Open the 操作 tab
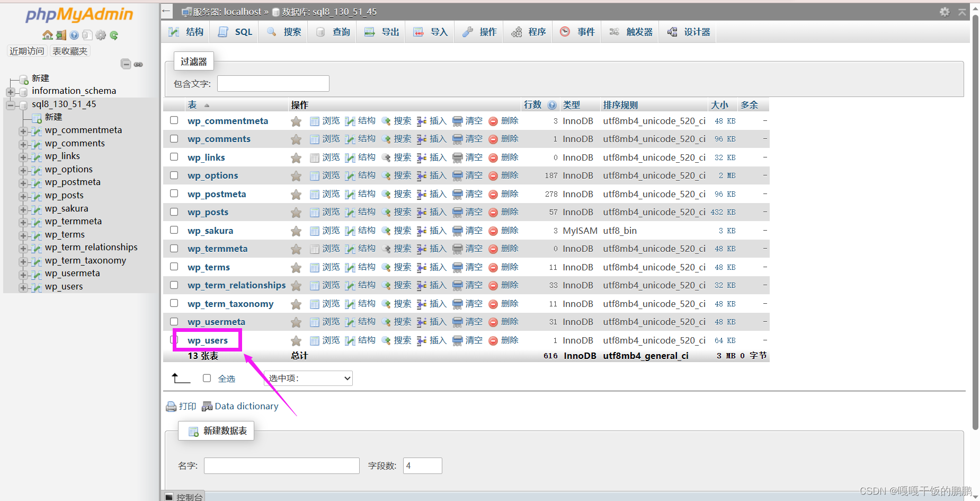Image resolution: width=980 pixels, height=501 pixels. coord(479,32)
